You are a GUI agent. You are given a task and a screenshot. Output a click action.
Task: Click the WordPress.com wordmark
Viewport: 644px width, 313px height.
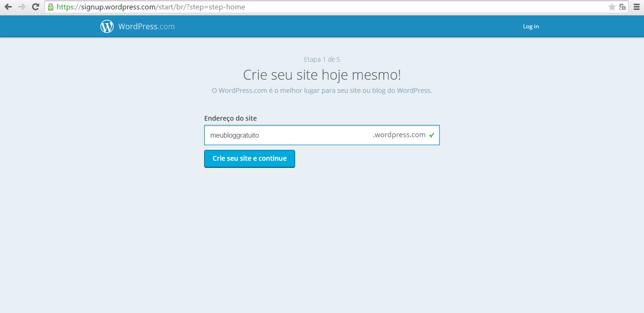point(147,26)
